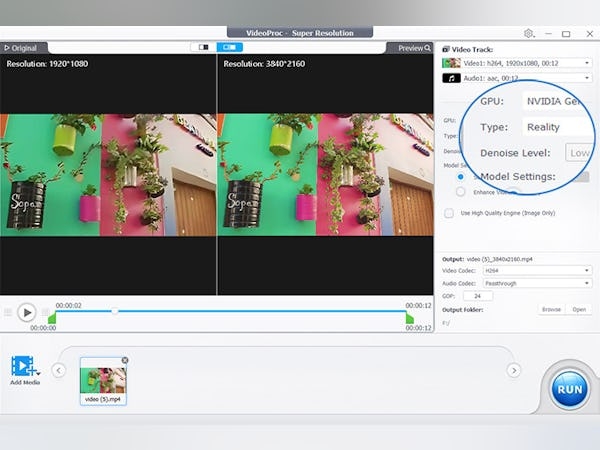
Task: Click the blue RUN button
Action: pyautogui.click(x=570, y=390)
